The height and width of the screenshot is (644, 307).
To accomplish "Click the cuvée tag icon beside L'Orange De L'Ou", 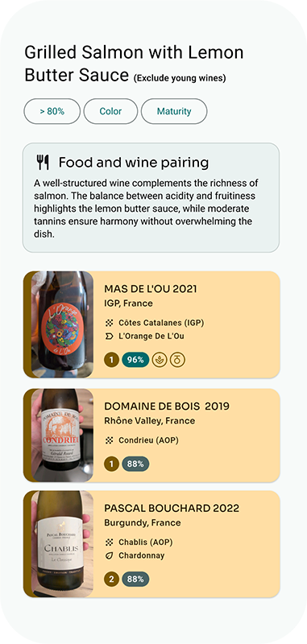I will [109, 336].
